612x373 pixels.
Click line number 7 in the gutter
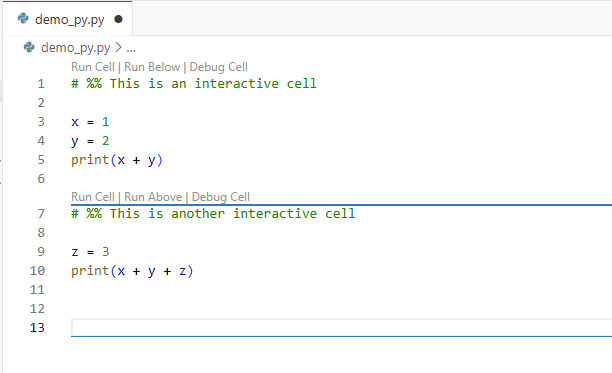tap(41, 214)
